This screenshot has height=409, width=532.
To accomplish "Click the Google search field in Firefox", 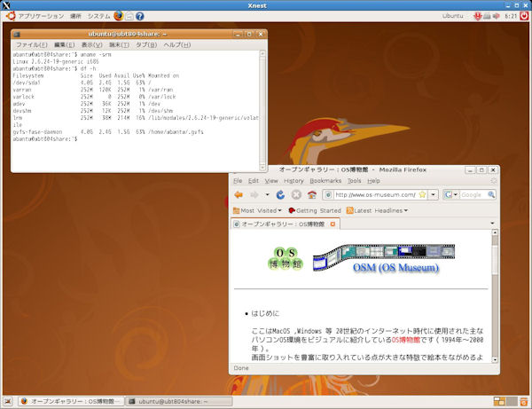I will (473, 194).
